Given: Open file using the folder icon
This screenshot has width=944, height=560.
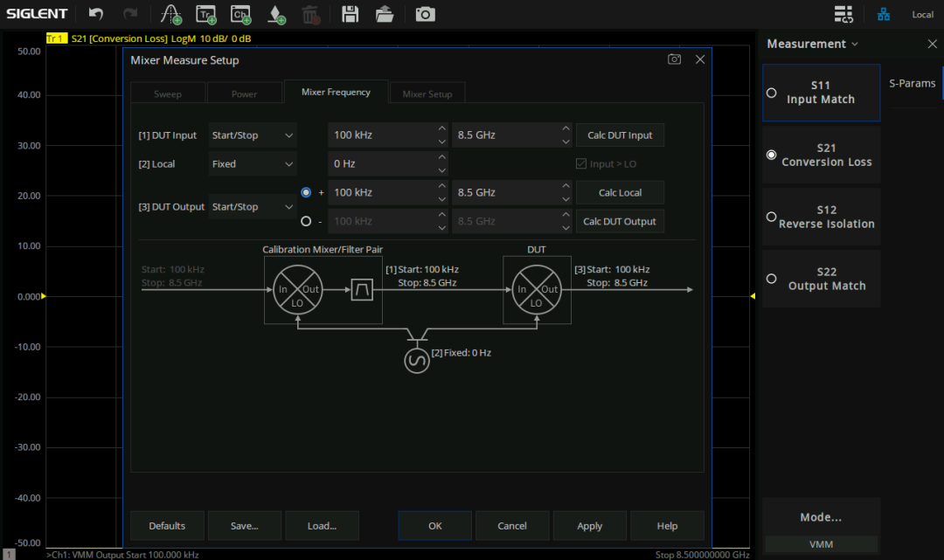Looking at the screenshot, I should (x=385, y=14).
